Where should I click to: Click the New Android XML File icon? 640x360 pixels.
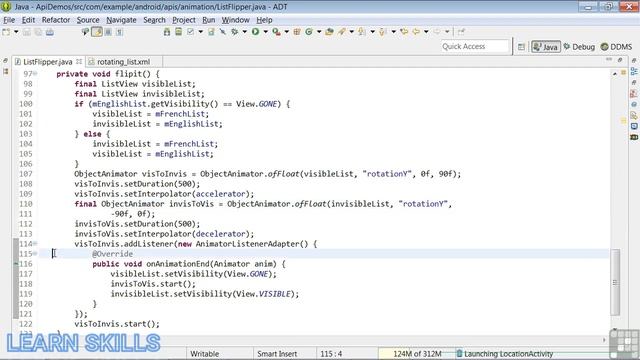[211, 32]
